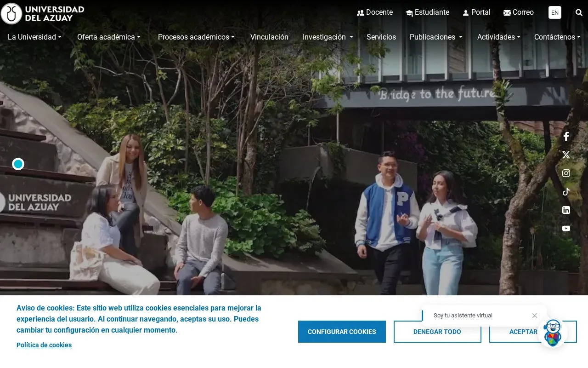Open the Docente login link
The height and width of the screenshot is (368, 588).
tap(375, 12)
